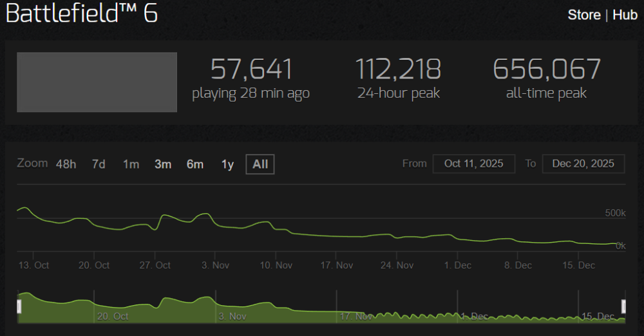Click the all-time peak label
This screenshot has height=336, width=644.
coord(546,93)
